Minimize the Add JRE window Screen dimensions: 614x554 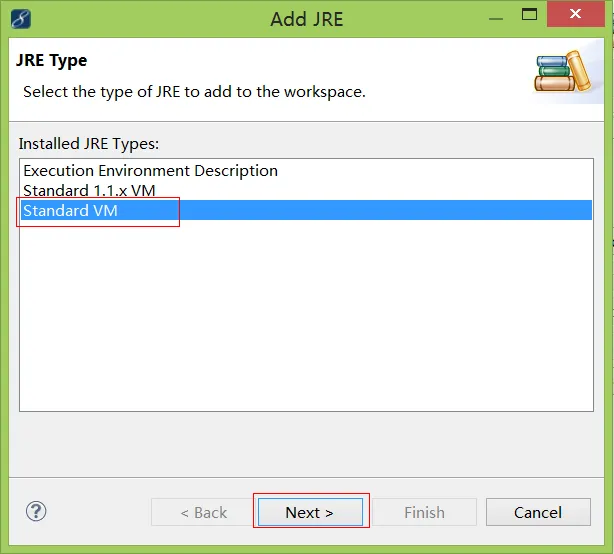point(496,18)
